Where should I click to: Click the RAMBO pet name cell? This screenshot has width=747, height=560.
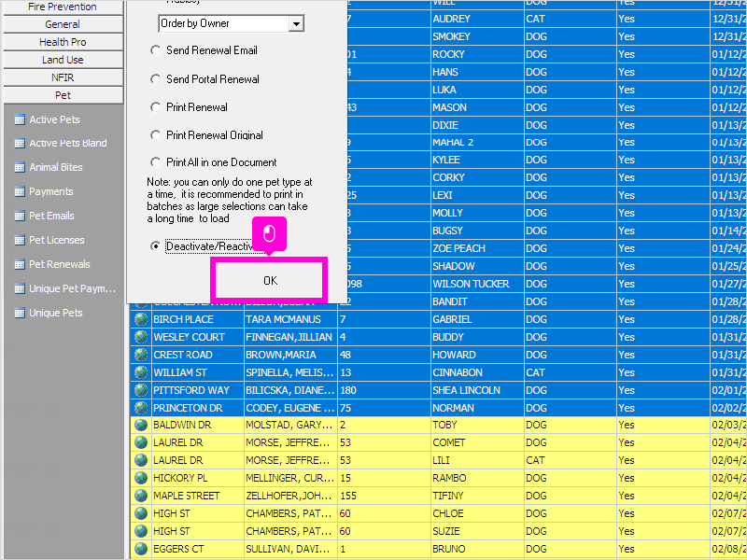[477, 478]
